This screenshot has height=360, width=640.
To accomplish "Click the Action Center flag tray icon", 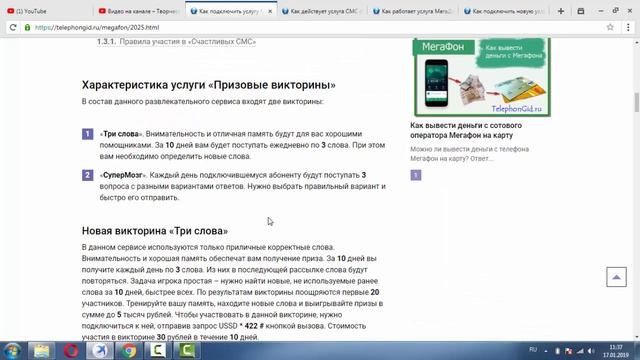I will [x=569, y=351].
